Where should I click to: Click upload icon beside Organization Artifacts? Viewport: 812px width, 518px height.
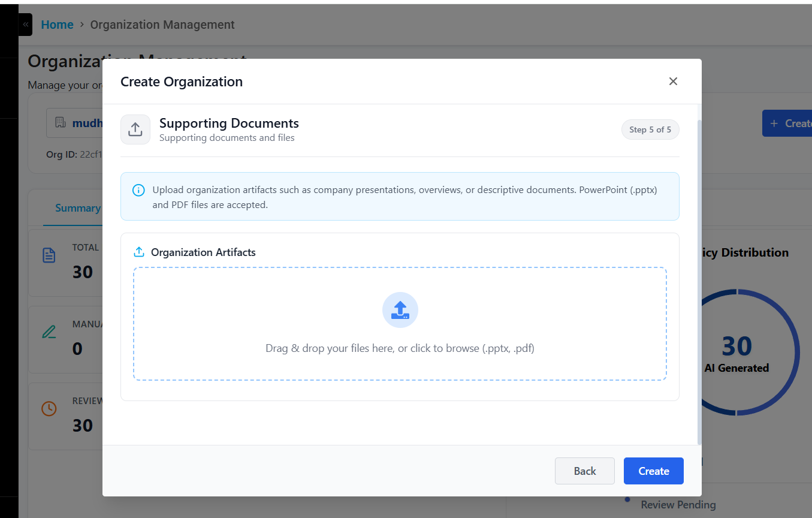(x=139, y=252)
